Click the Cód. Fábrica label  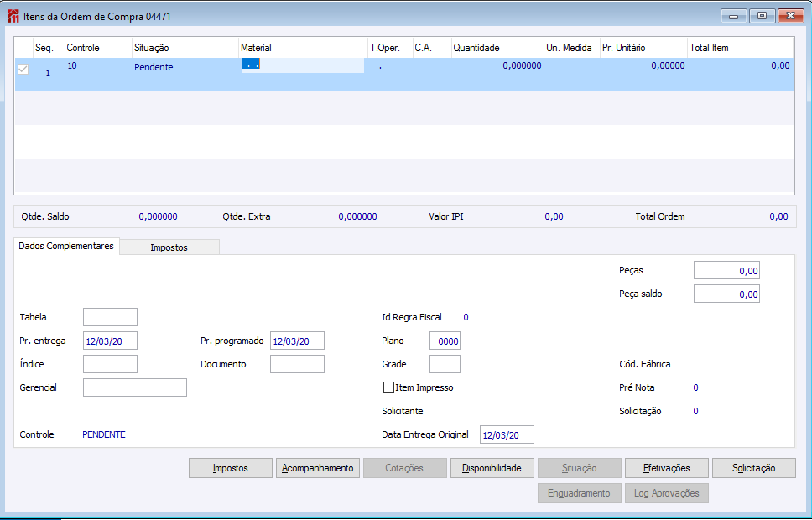coord(645,364)
